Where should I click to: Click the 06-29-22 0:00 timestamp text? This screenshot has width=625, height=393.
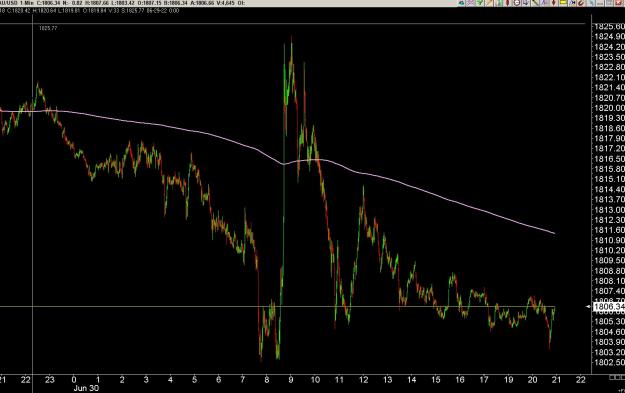click(x=163, y=10)
